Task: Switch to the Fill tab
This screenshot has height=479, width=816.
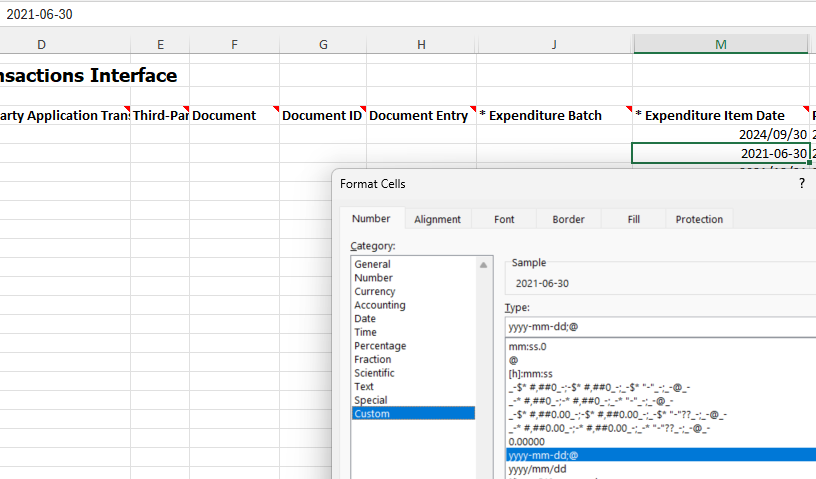Action: [x=633, y=219]
